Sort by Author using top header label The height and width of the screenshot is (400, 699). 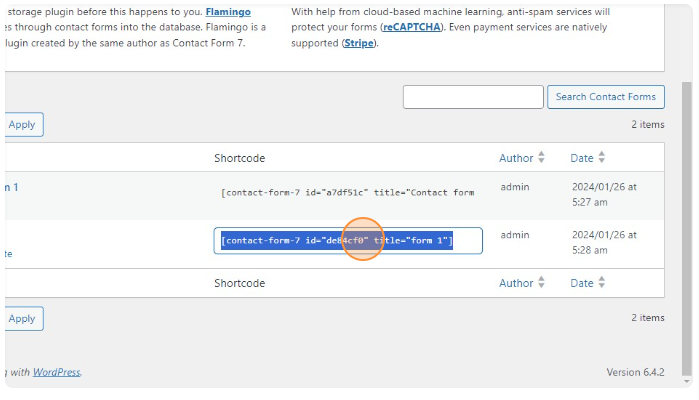516,158
